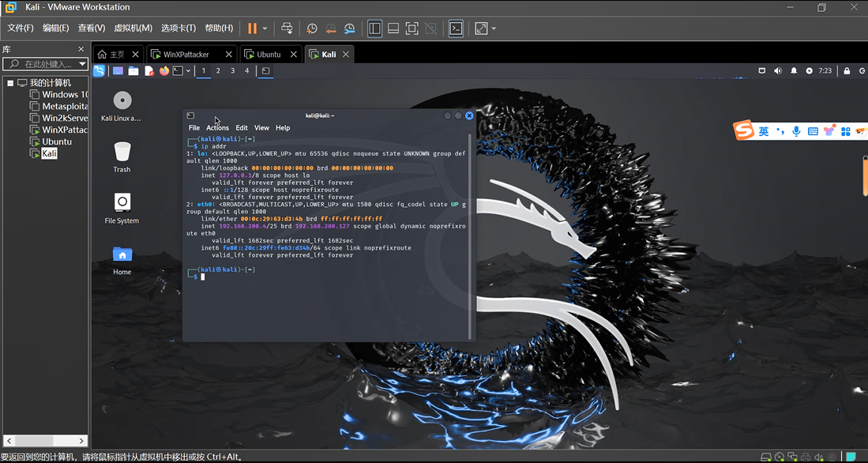
Task: Switch to the WinXPattacker tab
Action: click(186, 55)
